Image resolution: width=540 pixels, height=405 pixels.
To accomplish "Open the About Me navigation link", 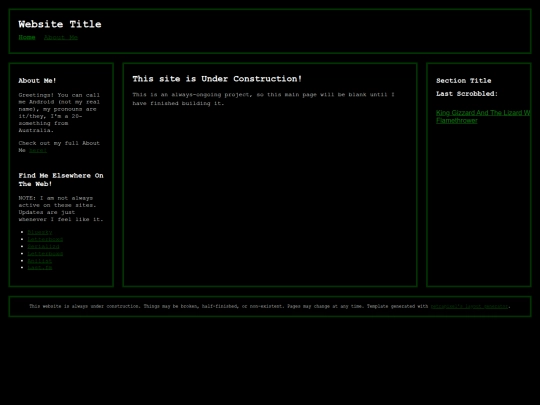I will 61,37.
